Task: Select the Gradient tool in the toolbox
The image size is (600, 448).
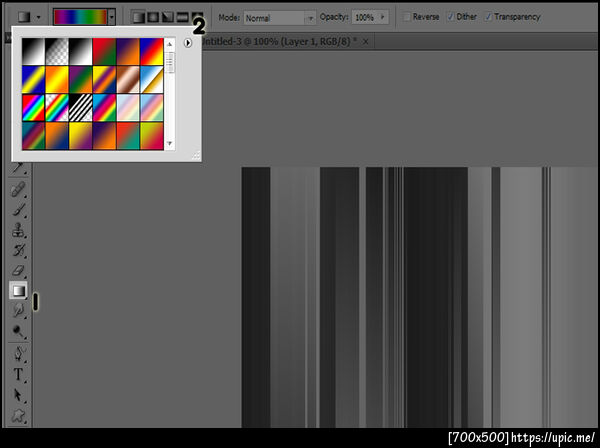Action: click(x=18, y=290)
